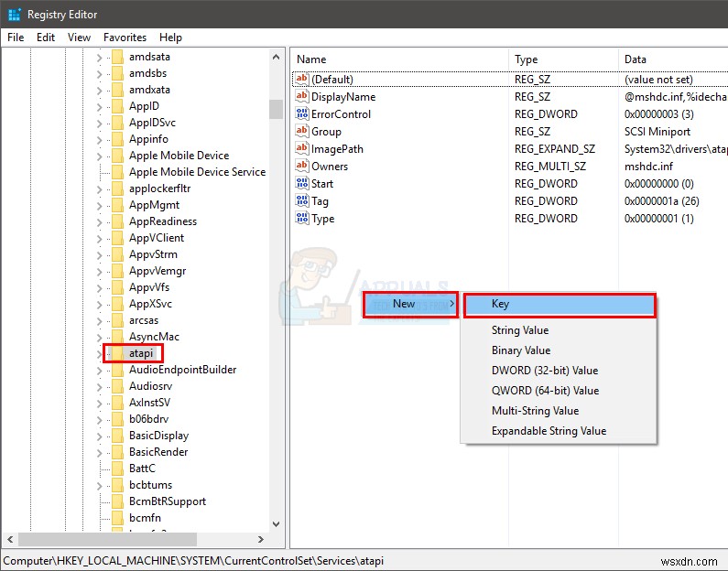Click the bcmfn folder icon
Image resolution: width=728 pixels, height=571 pixels.
[117, 518]
